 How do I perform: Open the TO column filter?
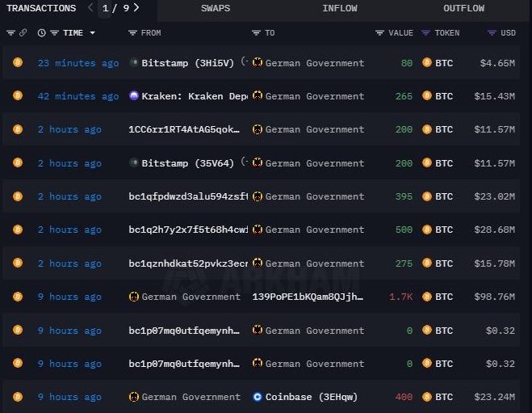click(256, 33)
